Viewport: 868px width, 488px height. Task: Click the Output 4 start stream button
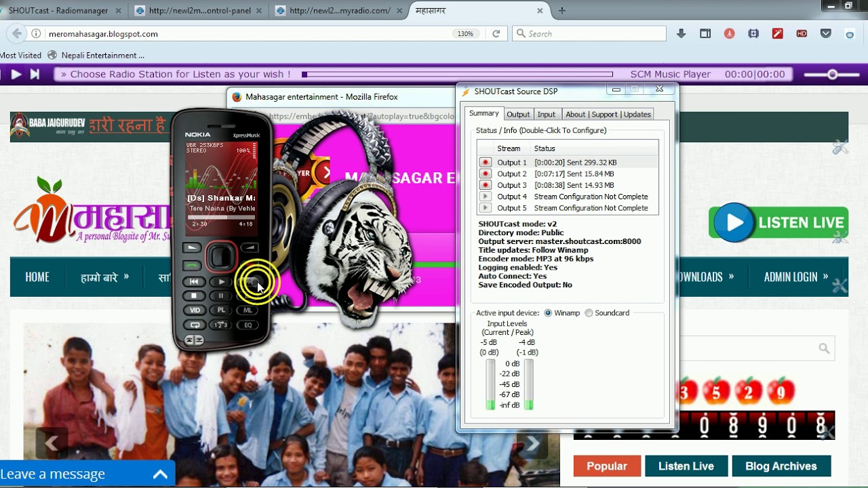(485, 197)
